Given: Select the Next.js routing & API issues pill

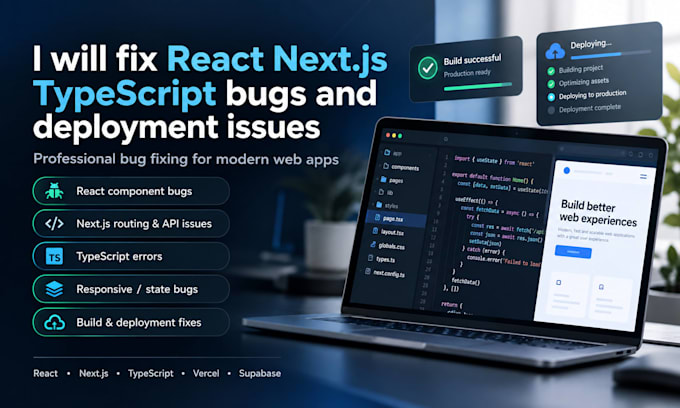Looking at the screenshot, I should pos(131,224).
